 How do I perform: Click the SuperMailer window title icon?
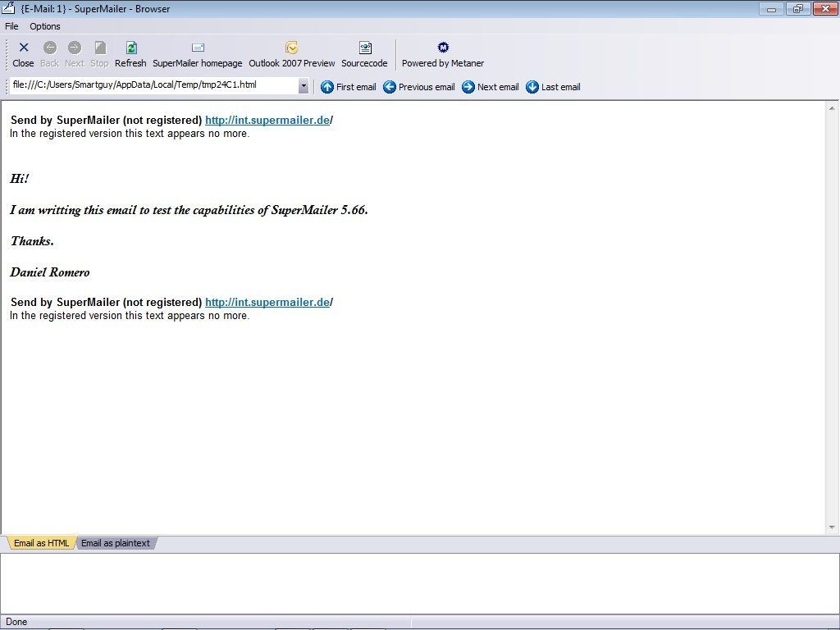(x=8, y=8)
